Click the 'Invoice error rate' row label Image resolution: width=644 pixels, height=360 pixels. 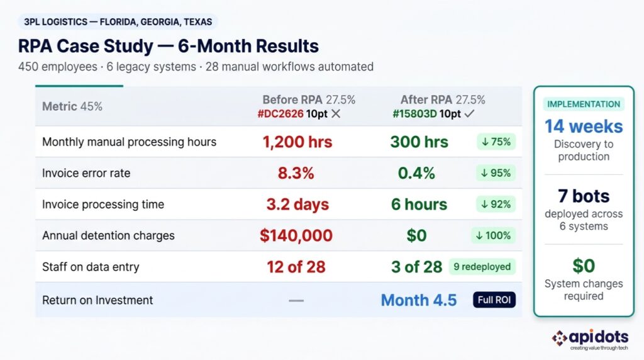point(86,173)
